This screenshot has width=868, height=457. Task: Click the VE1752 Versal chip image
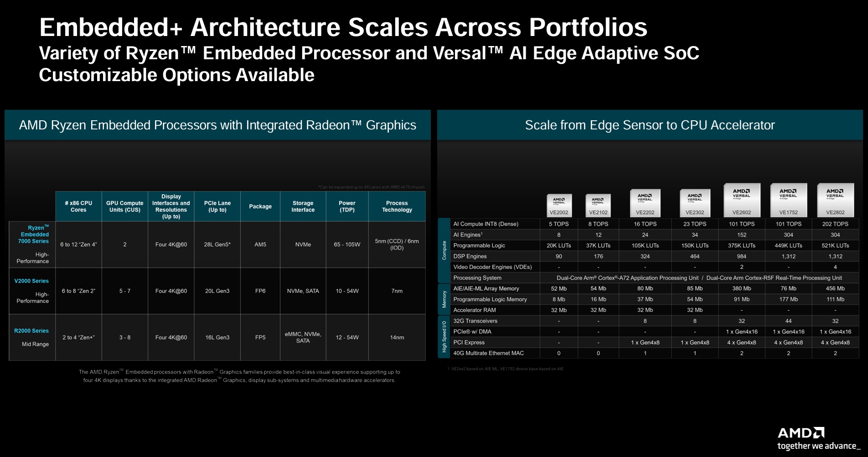click(x=788, y=200)
